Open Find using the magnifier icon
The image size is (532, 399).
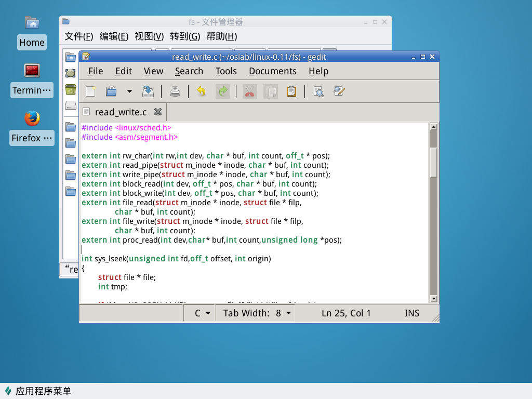(318, 91)
